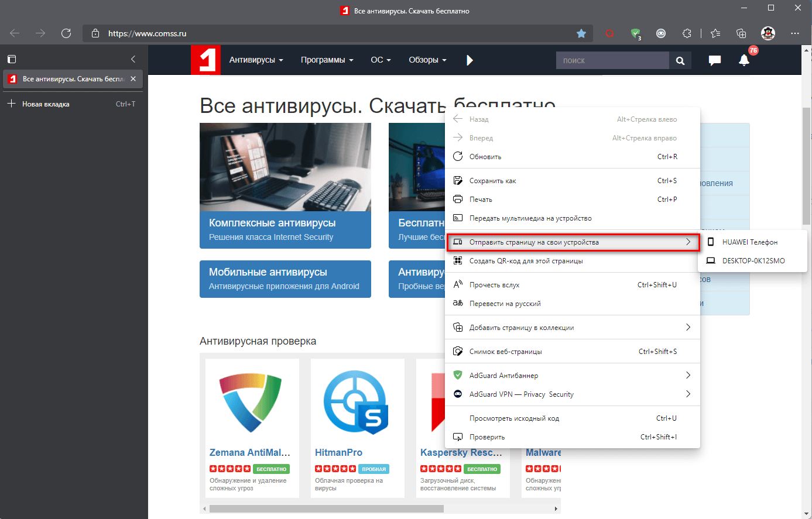Viewport: 812px width, 519px height.
Task: Send page to 'HUAWEI Телефон'
Action: pos(752,242)
